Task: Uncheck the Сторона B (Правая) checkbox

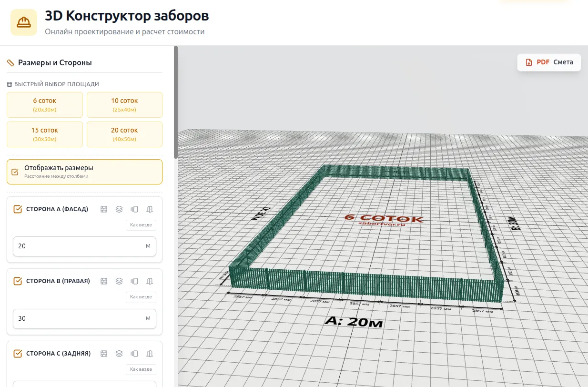Action: tap(18, 281)
